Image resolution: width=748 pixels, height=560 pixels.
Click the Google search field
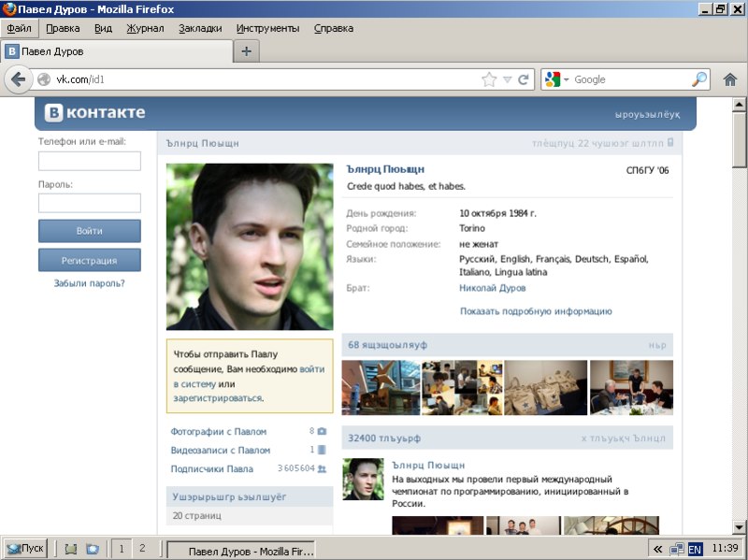coord(629,79)
